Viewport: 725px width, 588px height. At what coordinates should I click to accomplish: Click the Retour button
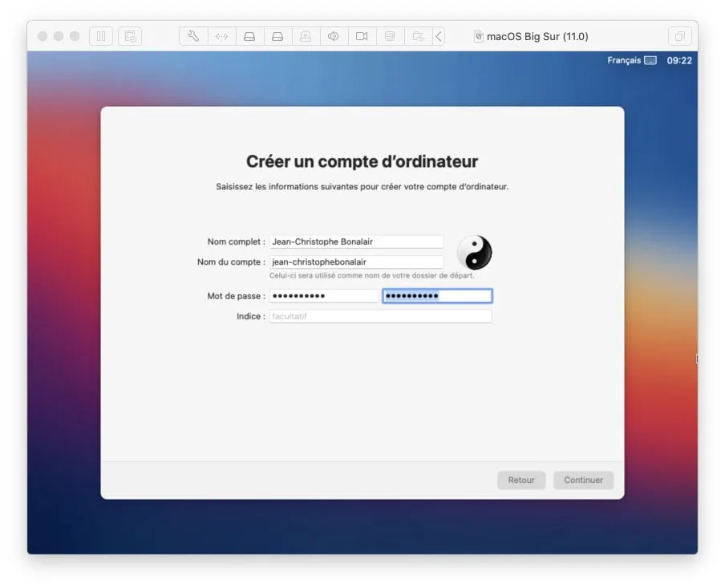[x=521, y=480]
